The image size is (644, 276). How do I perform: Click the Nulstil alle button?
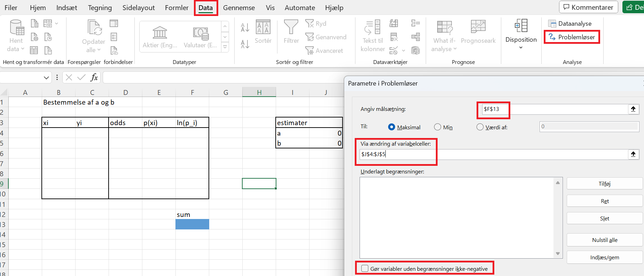pyautogui.click(x=604, y=240)
